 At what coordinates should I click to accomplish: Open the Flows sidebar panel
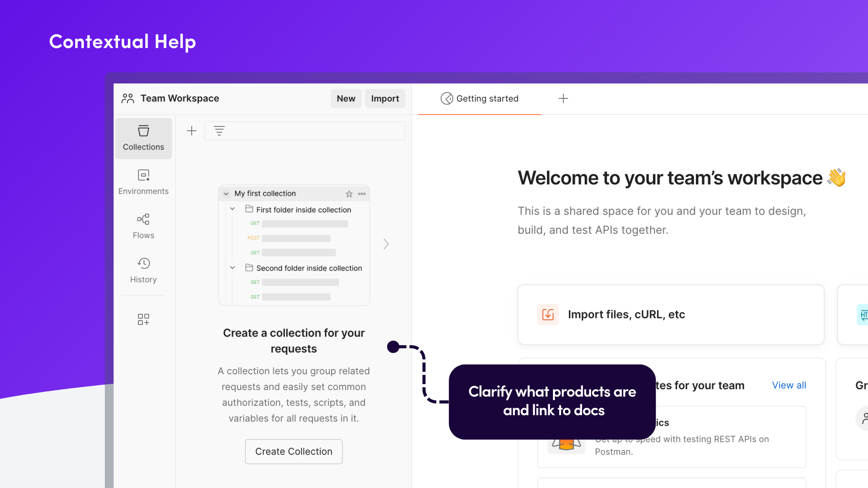[143, 226]
